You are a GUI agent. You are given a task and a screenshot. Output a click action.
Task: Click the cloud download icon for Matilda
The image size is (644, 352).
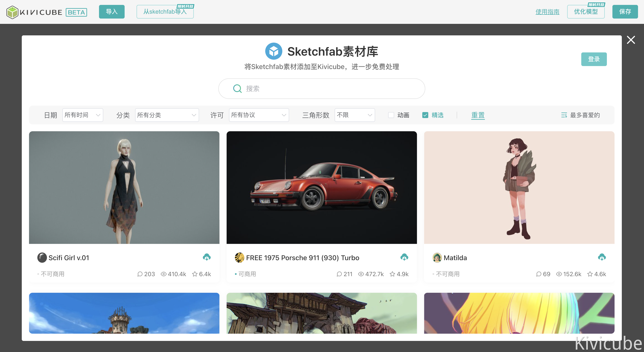(602, 257)
